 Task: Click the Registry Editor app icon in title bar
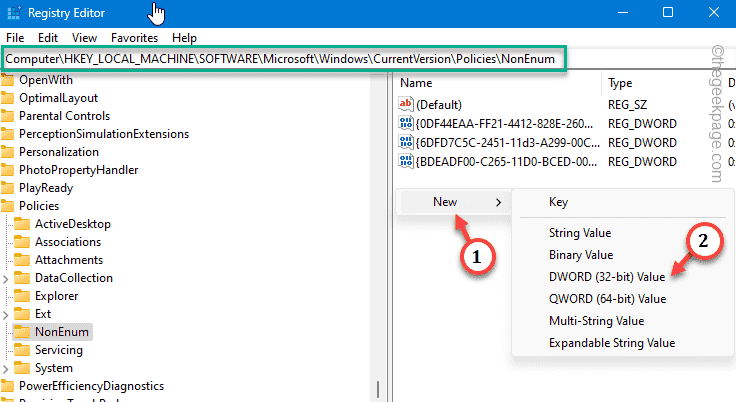pyautogui.click(x=14, y=12)
